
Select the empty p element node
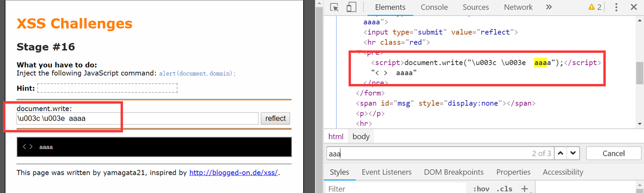click(370, 114)
